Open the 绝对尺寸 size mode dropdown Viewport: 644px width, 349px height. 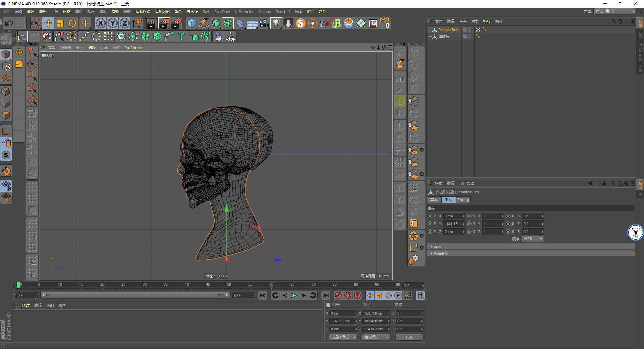(376, 337)
